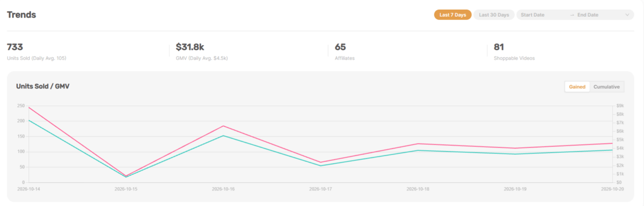Click the pink line point at 2026-10-18
This screenshot has width=644, height=206.
(418, 144)
